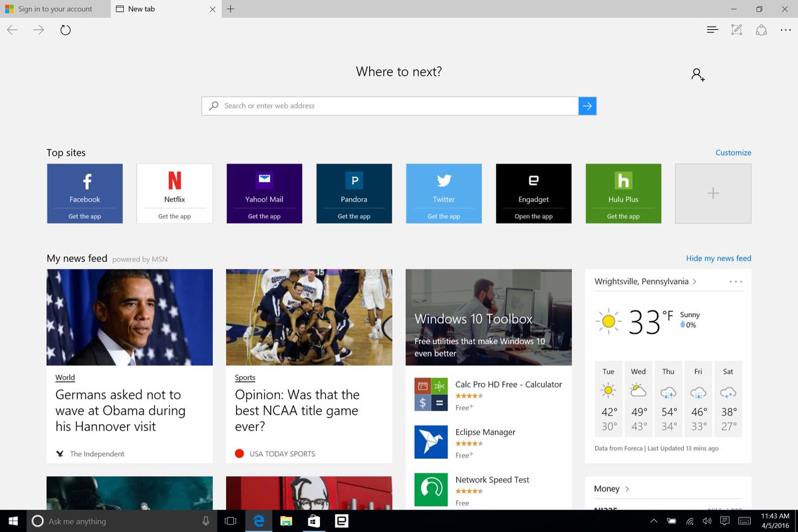
Task: Open the Hub icon in the toolbar
Action: click(712, 30)
